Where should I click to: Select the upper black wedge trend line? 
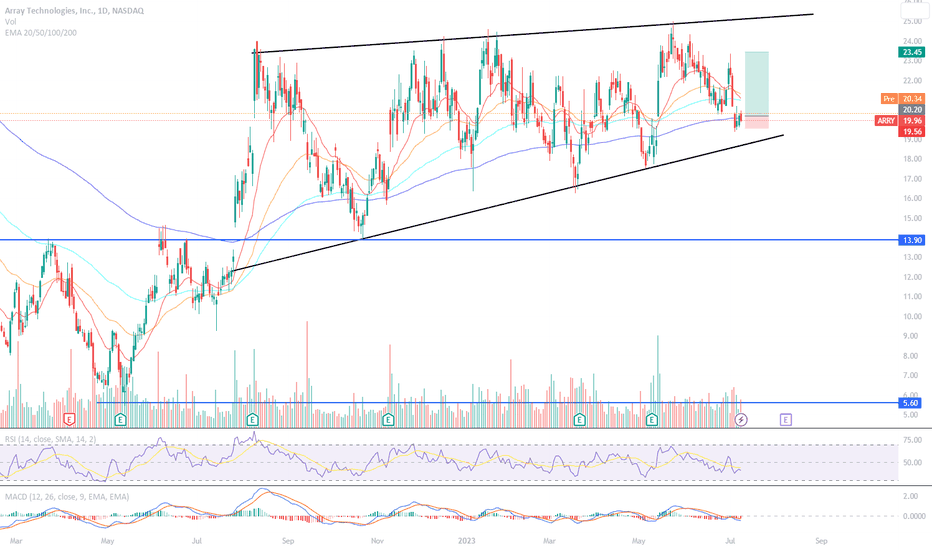533,33
